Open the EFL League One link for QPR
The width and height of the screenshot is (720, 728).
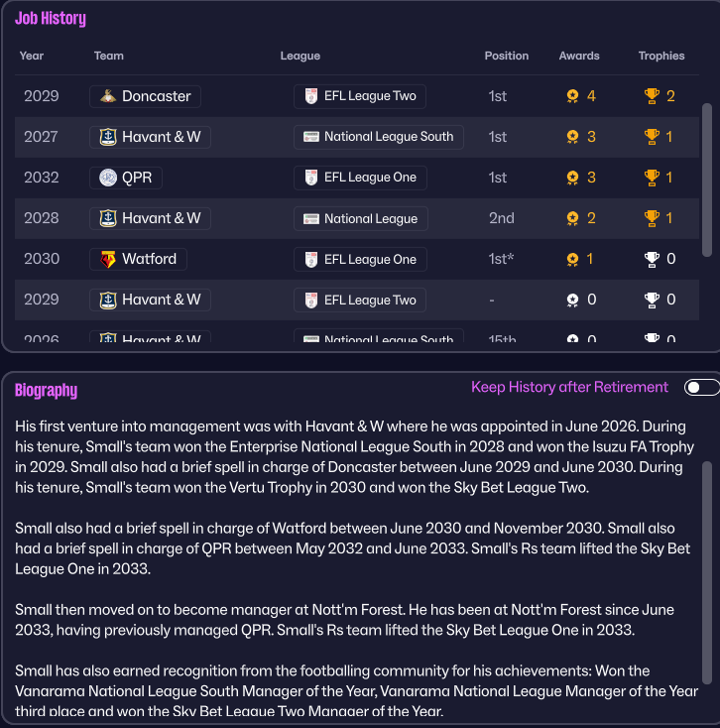coord(370,178)
